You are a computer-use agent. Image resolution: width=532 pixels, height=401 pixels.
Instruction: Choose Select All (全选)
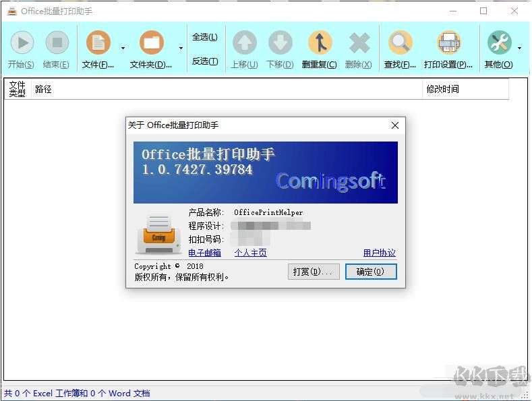tap(205, 37)
